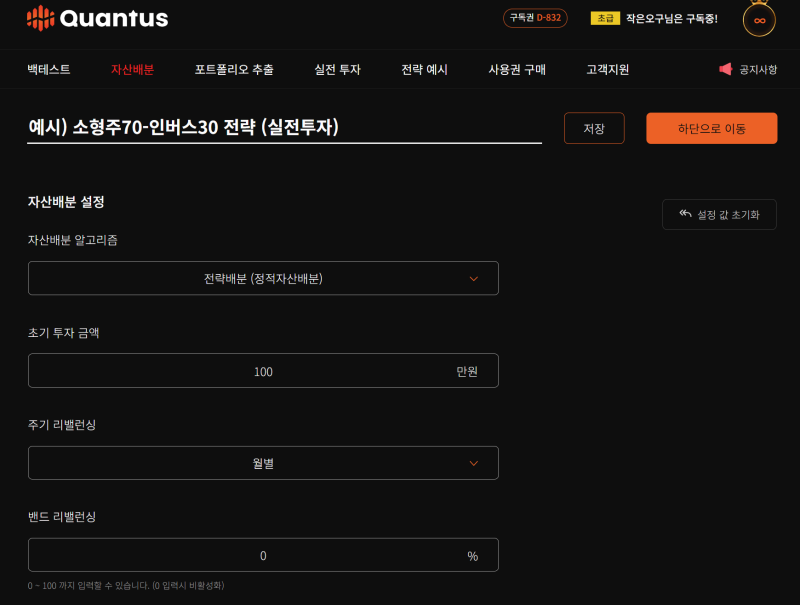Click the 0 ~ 100 까지 입력할 수 있습니다 hint
Viewport: 800px width, 605px height.
126,586
